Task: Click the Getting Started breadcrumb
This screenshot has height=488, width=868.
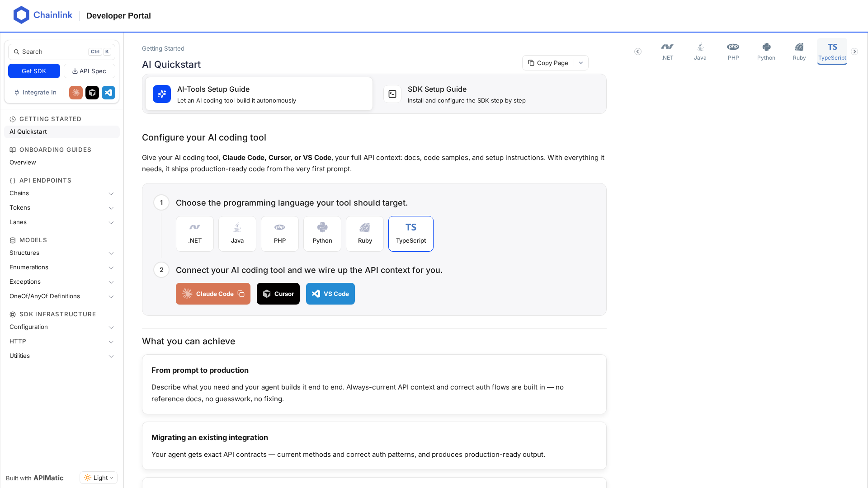Action: (x=163, y=48)
